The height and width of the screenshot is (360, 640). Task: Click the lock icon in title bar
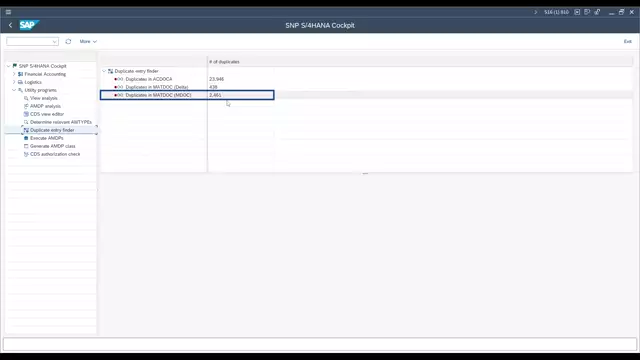pyautogui.click(x=597, y=12)
